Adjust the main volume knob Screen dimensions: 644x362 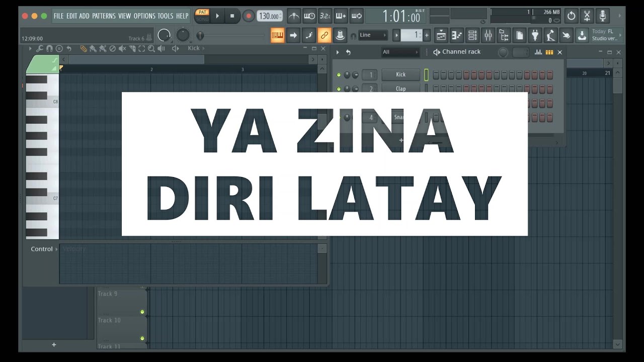(x=164, y=35)
